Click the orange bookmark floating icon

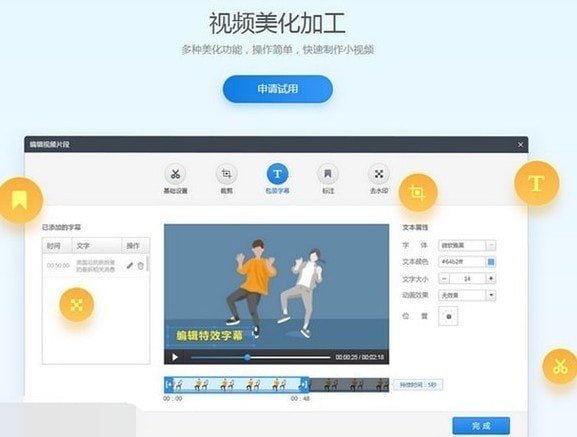coord(20,200)
